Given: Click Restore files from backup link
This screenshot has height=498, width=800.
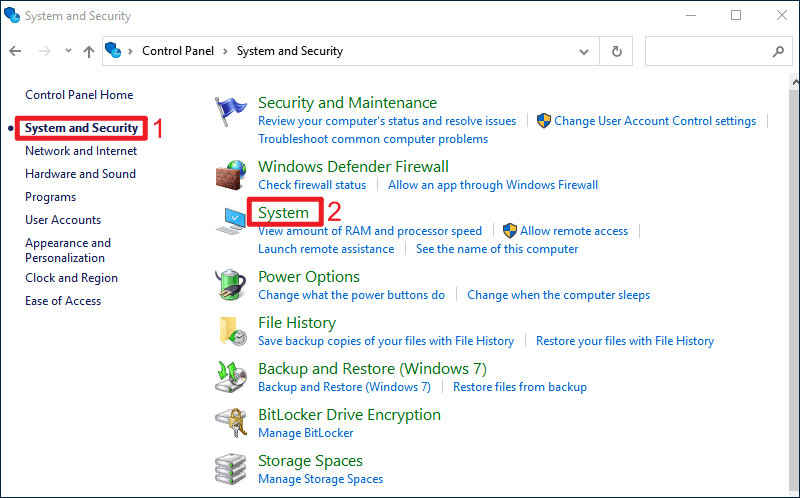Looking at the screenshot, I should (520, 387).
